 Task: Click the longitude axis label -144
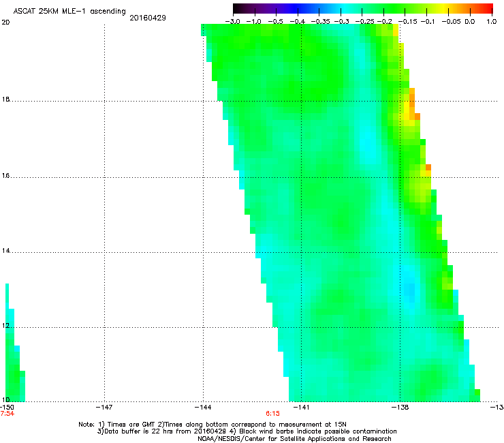[x=203, y=408]
